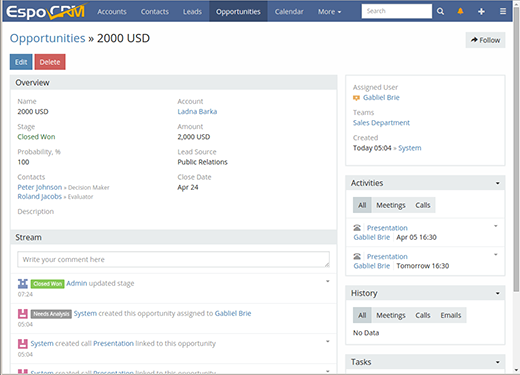The width and height of the screenshot is (520, 375).
Task: Click the Edit button
Action: tap(21, 62)
